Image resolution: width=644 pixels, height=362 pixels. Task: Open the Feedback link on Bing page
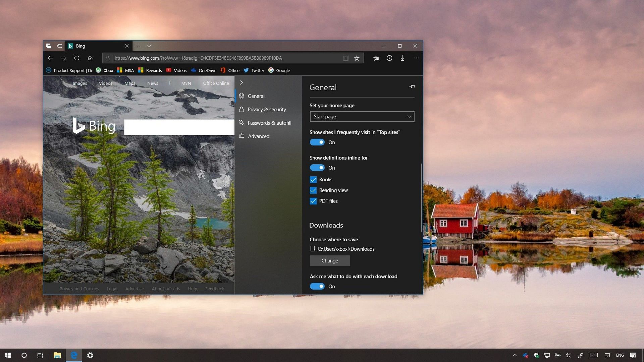click(x=215, y=289)
